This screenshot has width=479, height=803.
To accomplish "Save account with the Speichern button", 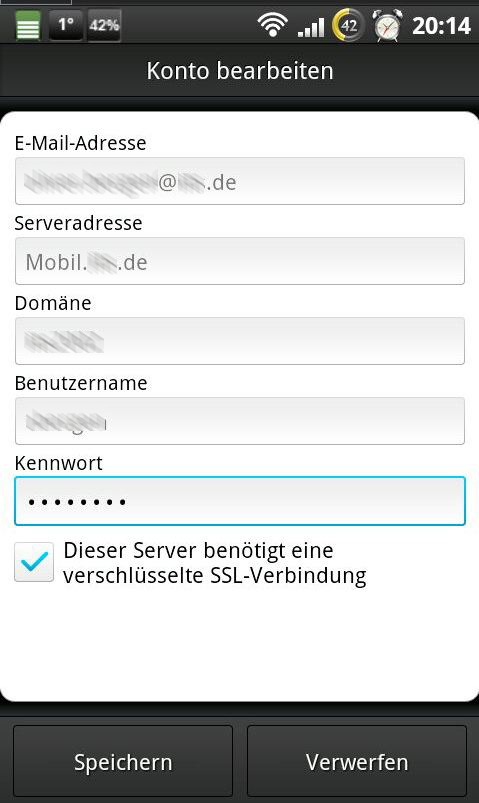I will pyautogui.click(x=123, y=762).
